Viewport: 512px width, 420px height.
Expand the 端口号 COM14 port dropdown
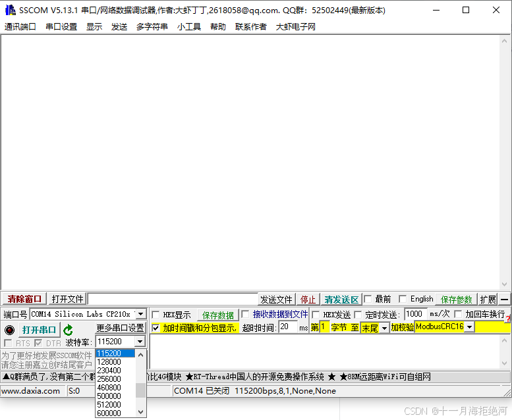click(141, 314)
